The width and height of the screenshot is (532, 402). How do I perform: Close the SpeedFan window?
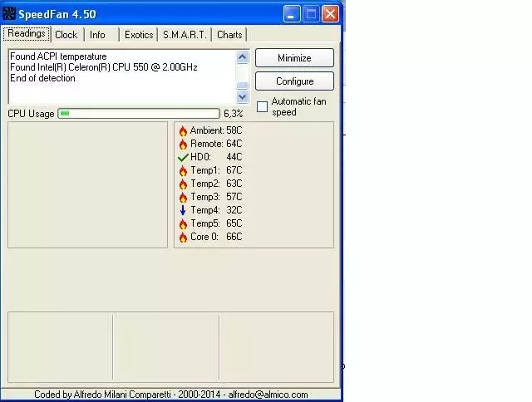pos(331,14)
